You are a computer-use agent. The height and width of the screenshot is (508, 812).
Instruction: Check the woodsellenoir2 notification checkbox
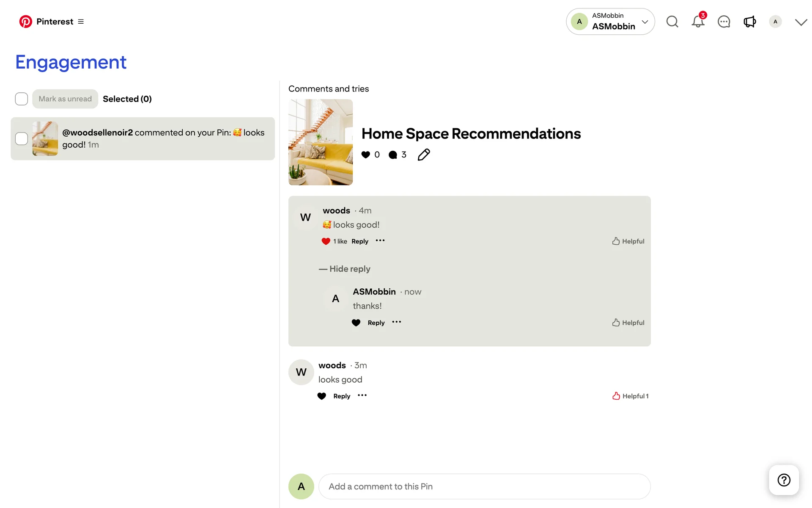click(22, 139)
